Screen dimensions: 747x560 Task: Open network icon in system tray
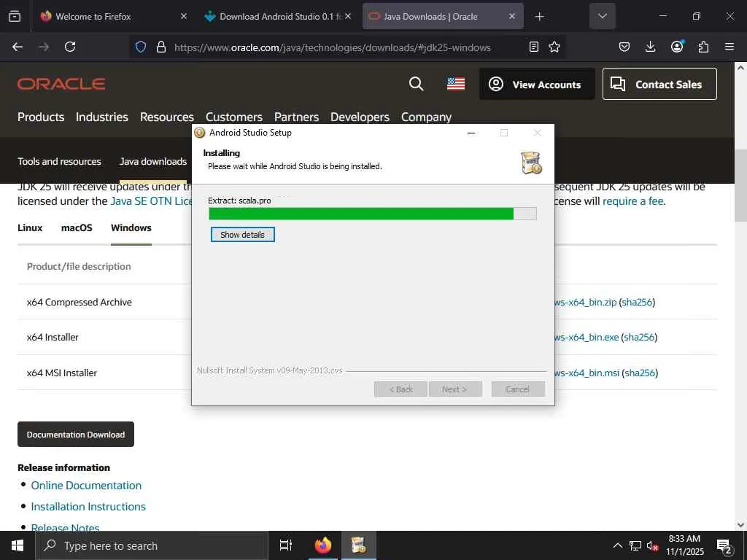pyautogui.click(x=635, y=545)
